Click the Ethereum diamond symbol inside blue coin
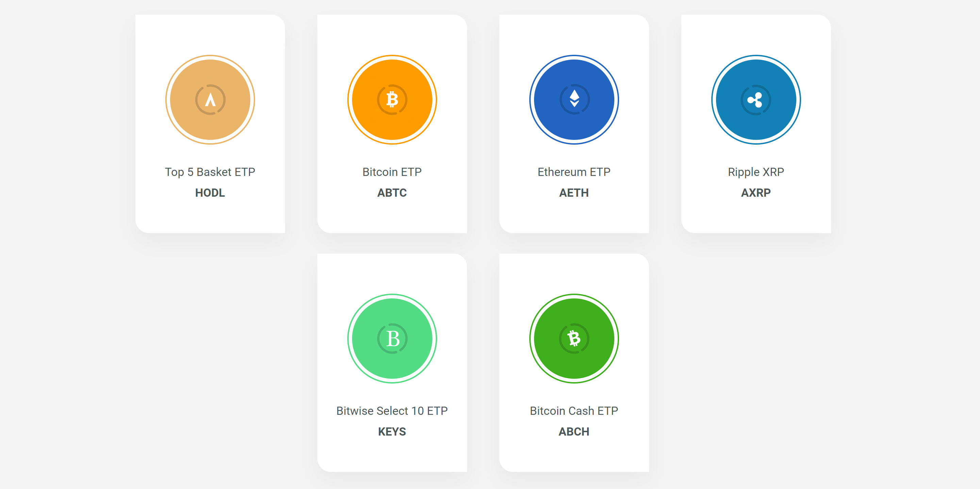The width and height of the screenshot is (980, 489). coord(574,99)
